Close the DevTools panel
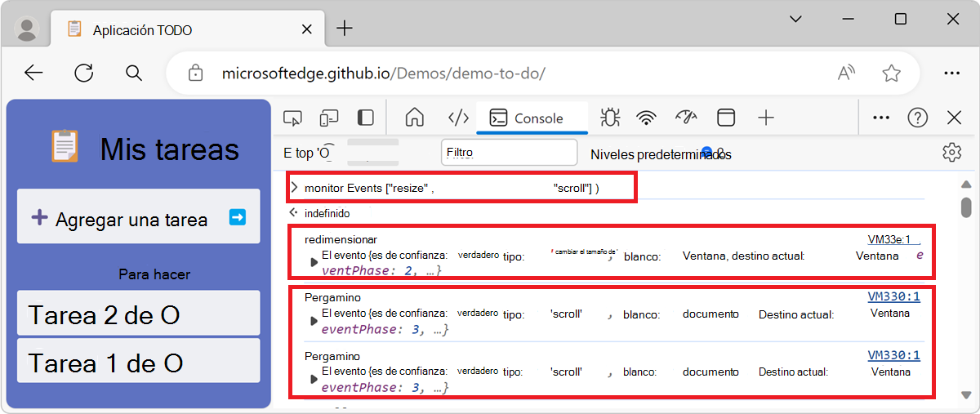The width and height of the screenshot is (980, 414). coord(954,118)
